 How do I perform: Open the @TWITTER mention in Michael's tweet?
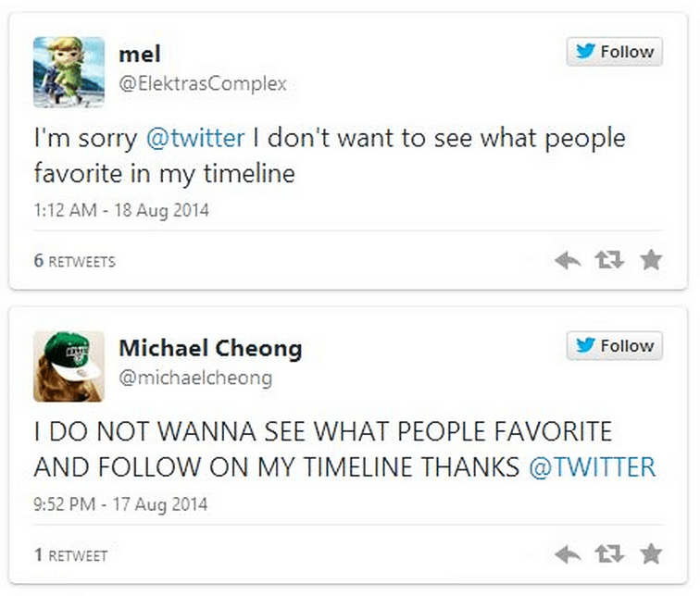tap(591, 467)
